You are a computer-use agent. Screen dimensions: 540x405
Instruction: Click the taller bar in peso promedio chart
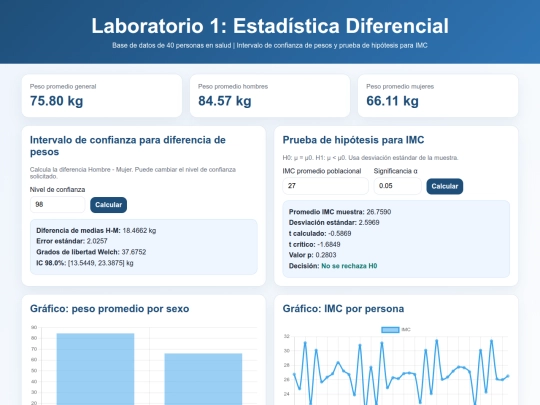95,369
